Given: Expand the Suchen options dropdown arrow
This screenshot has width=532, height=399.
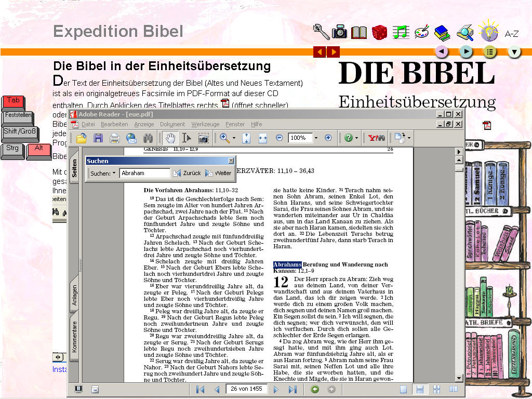Looking at the screenshot, I should 114,174.
